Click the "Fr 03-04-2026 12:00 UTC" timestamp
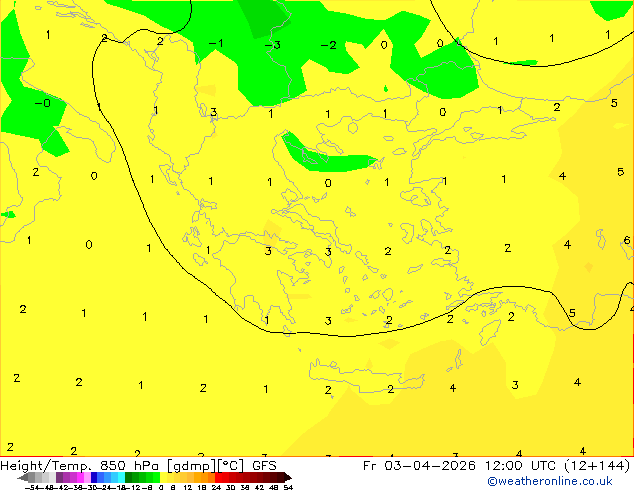This screenshot has width=634, height=490. click(x=461, y=465)
